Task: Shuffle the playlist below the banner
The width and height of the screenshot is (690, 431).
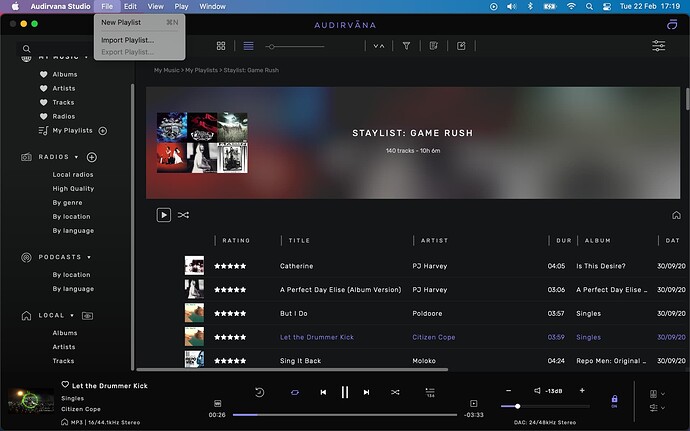Action: [x=183, y=215]
